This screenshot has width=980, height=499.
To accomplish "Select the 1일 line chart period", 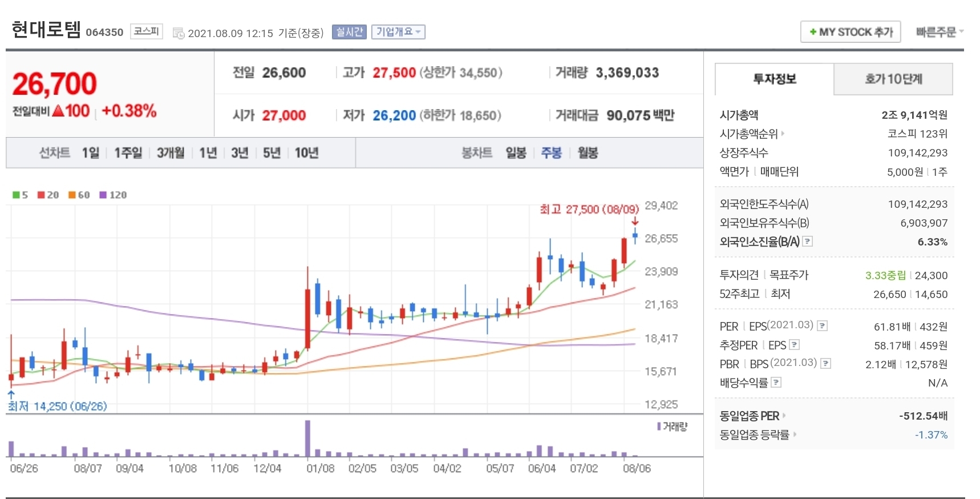I will click(x=91, y=152).
